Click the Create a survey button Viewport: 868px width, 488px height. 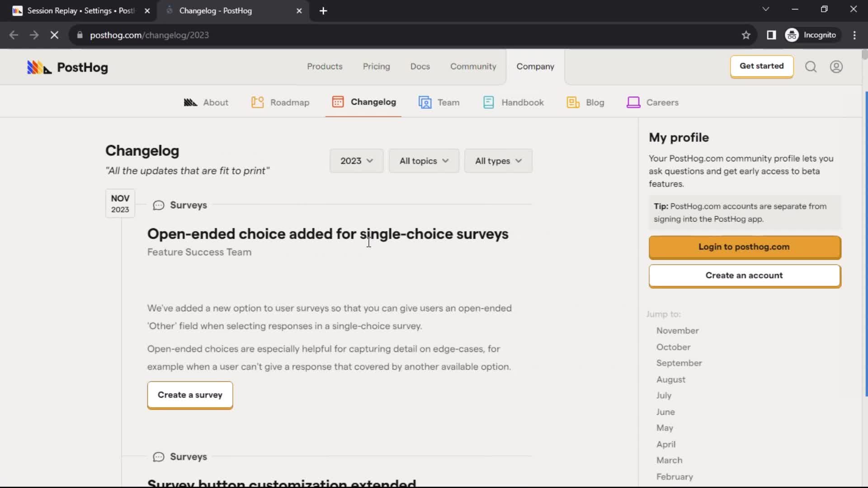[x=190, y=395]
